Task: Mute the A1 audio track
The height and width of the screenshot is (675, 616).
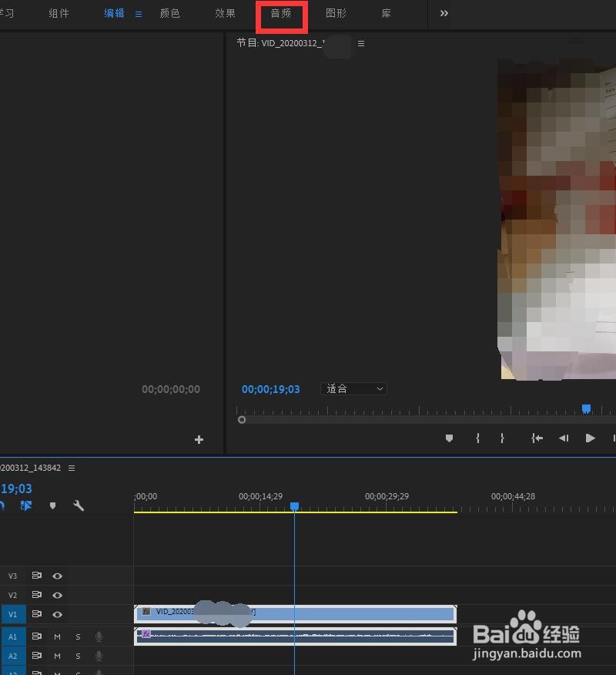Action: [x=57, y=636]
